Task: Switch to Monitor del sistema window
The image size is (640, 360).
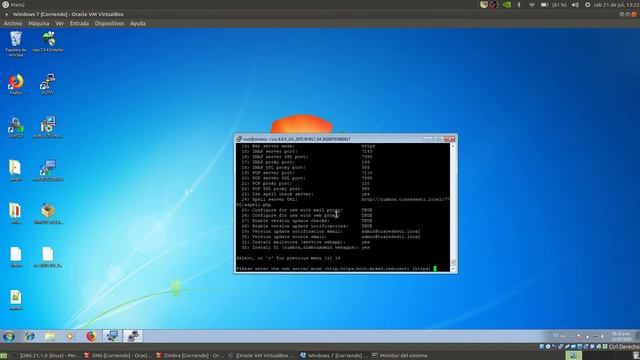Action: click(400, 356)
